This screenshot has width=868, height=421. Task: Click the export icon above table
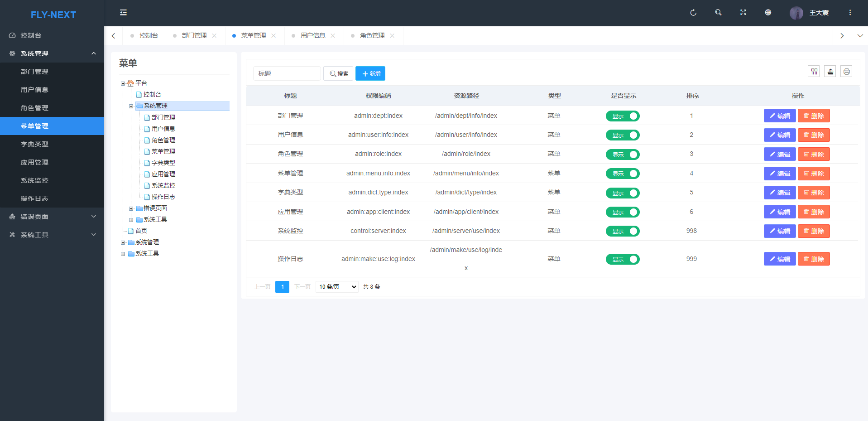(x=830, y=72)
